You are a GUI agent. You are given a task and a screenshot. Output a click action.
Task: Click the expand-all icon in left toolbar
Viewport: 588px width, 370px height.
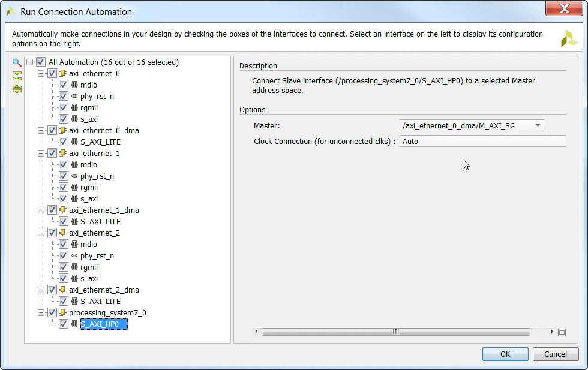pos(16,88)
